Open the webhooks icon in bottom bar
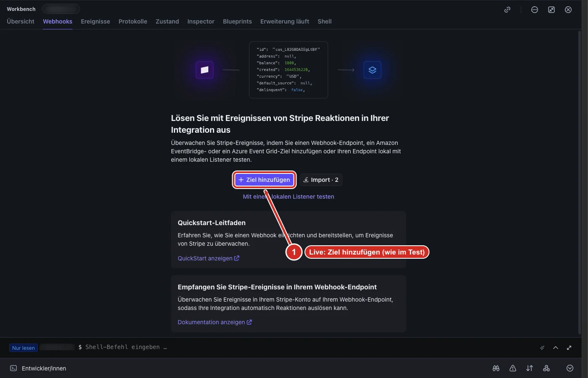Screen dimensions: 588x378 (x=546, y=368)
